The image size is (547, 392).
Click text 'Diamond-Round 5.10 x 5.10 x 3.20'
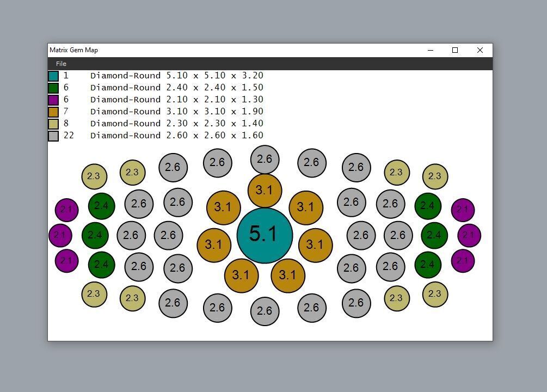(177, 75)
